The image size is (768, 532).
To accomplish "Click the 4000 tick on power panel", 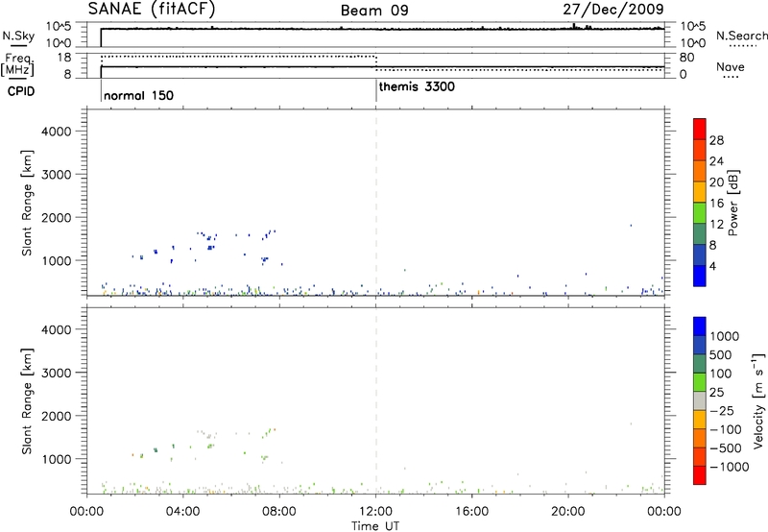I will [x=57, y=132].
